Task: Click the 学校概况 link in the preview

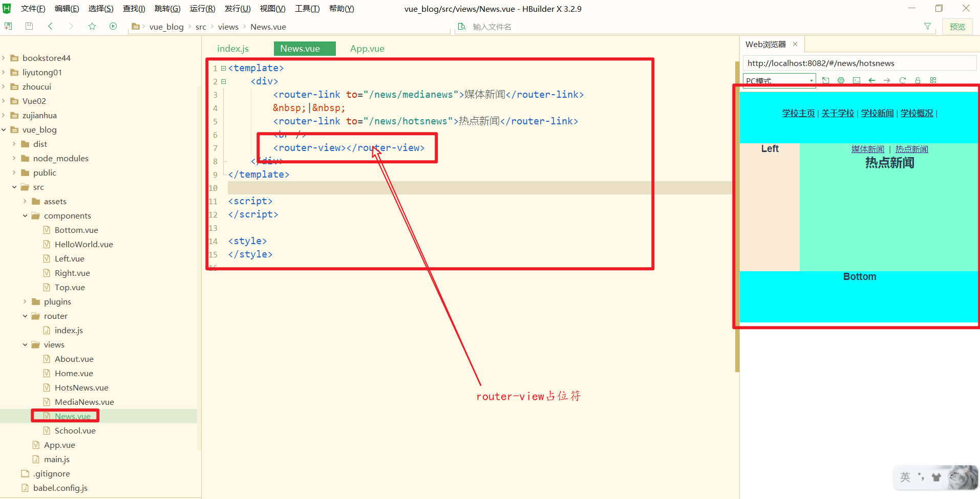Action: point(917,113)
